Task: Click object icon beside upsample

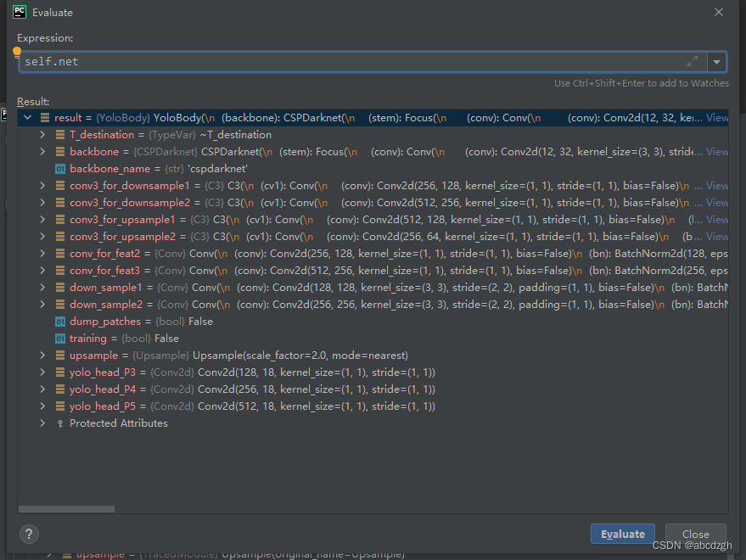Action: tap(60, 356)
